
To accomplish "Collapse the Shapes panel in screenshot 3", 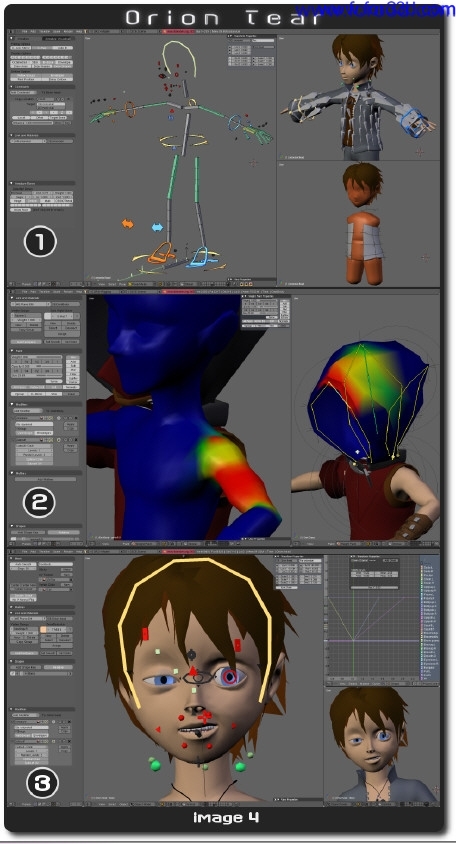I will [x=11, y=661].
